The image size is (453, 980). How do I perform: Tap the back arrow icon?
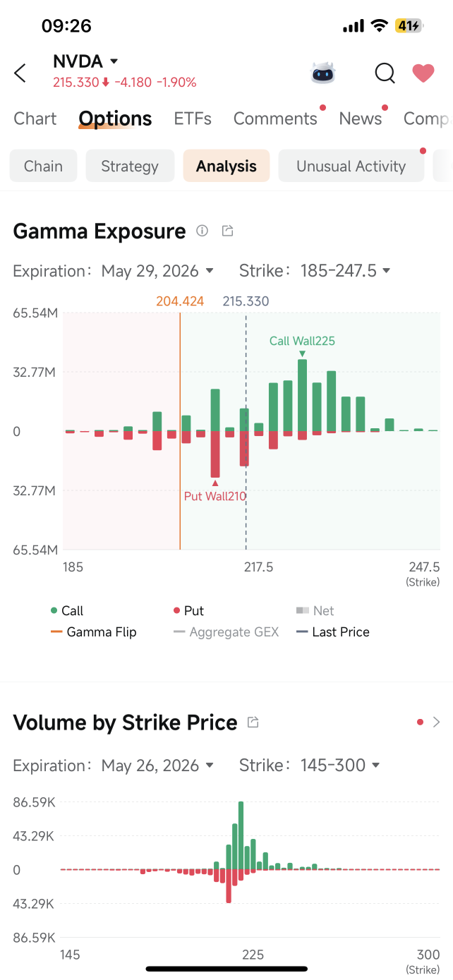coord(20,73)
